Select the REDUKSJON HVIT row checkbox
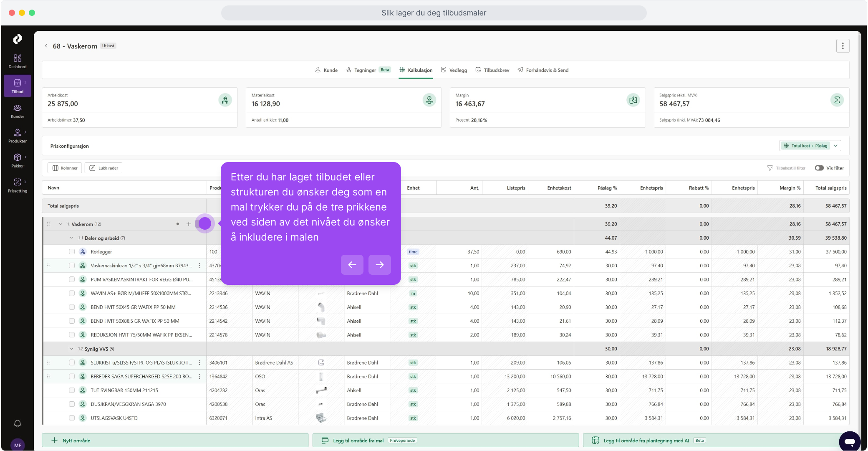This screenshot has width=868, height=451. pyautogui.click(x=72, y=335)
